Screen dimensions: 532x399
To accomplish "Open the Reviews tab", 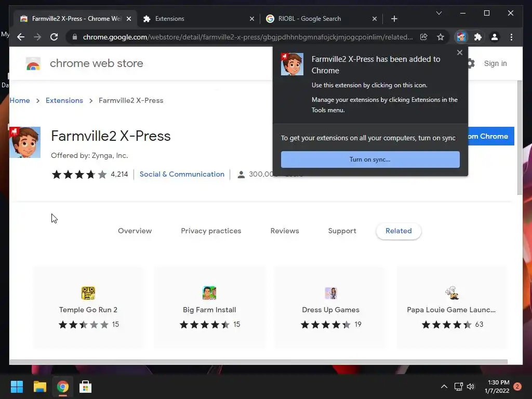I will (284, 231).
